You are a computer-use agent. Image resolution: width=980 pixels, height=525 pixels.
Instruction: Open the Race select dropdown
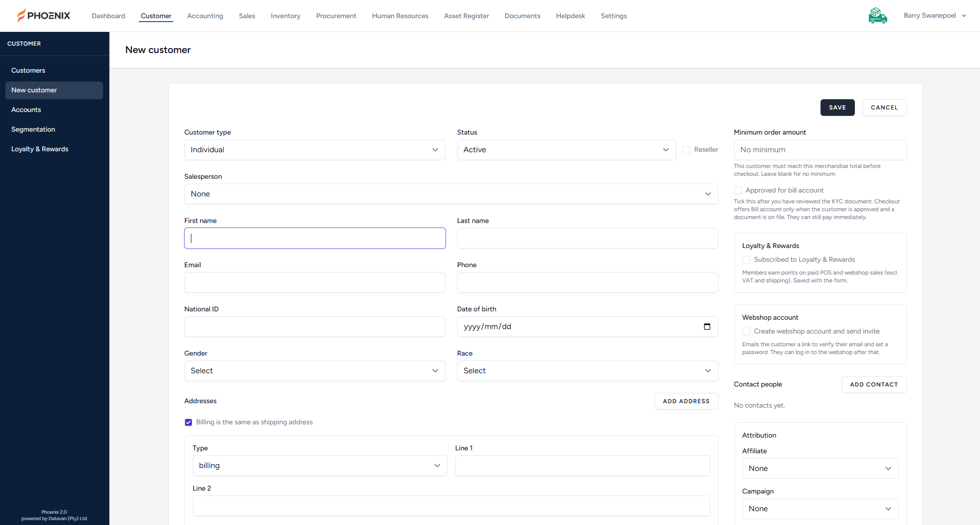[x=587, y=371]
